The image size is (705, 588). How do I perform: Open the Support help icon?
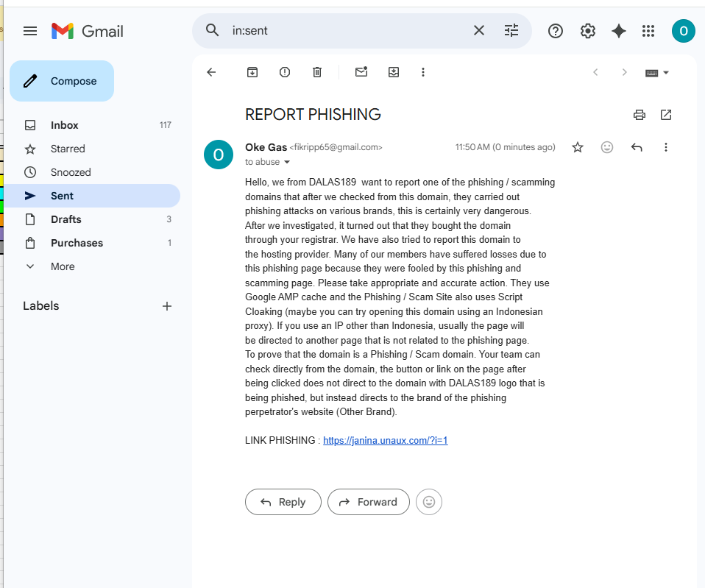click(556, 31)
